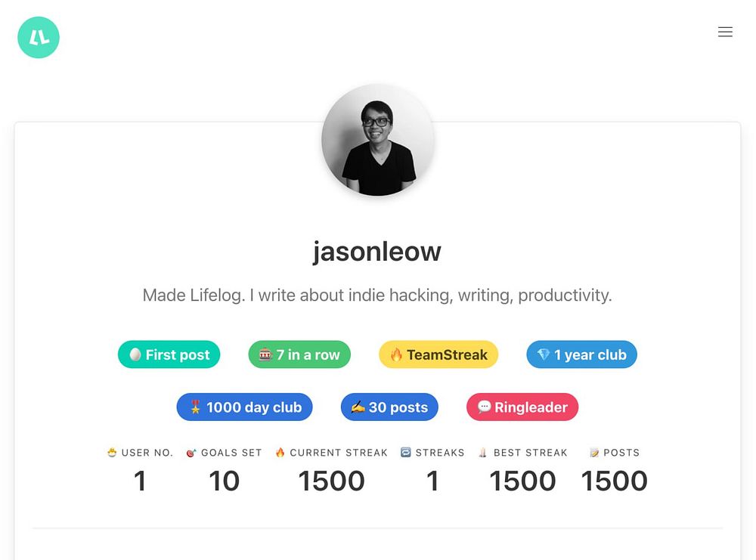Click the egg icon in First post

[x=135, y=354]
